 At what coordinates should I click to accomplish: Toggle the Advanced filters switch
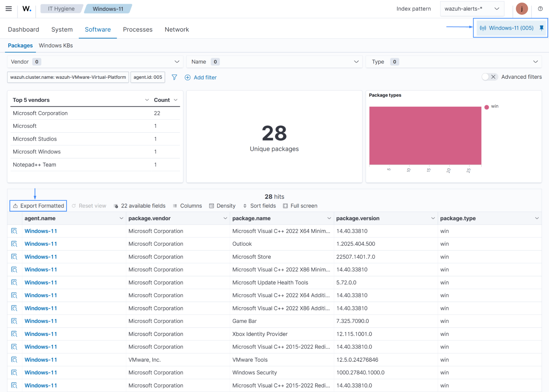(489, 77)
